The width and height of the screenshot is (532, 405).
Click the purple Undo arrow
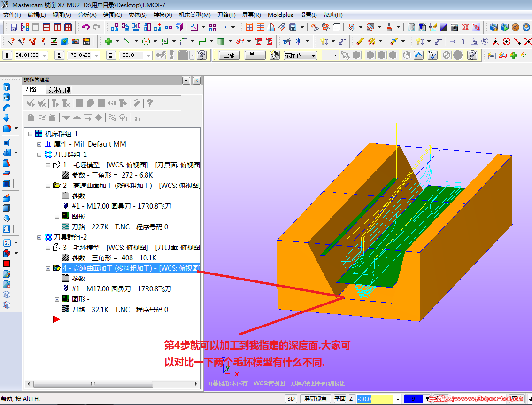coord(86,27)
